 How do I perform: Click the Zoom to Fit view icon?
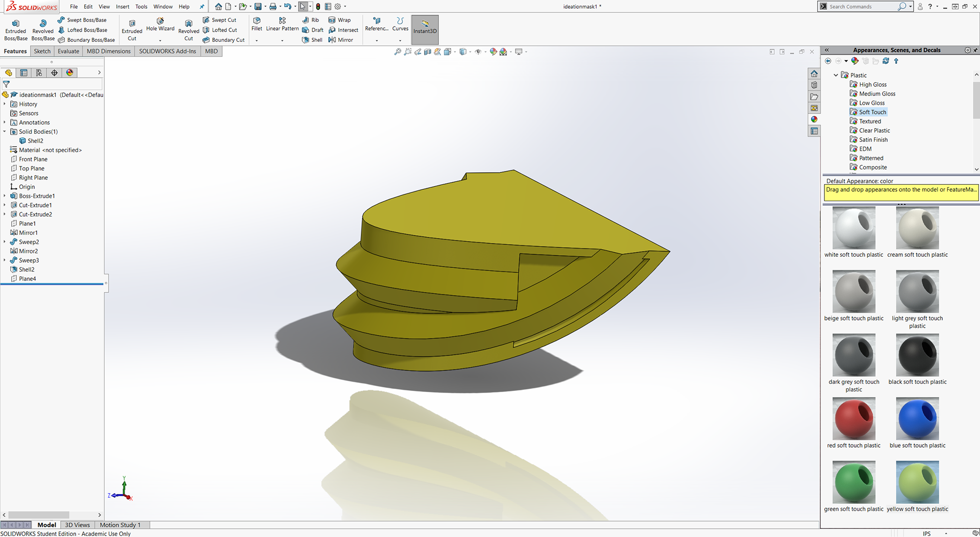398,52
